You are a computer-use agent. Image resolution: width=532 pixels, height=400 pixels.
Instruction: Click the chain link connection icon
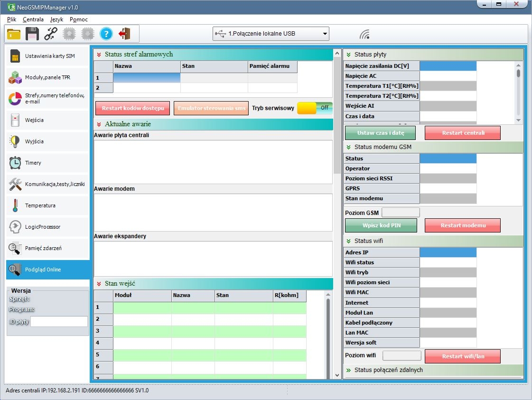point(50,34)
